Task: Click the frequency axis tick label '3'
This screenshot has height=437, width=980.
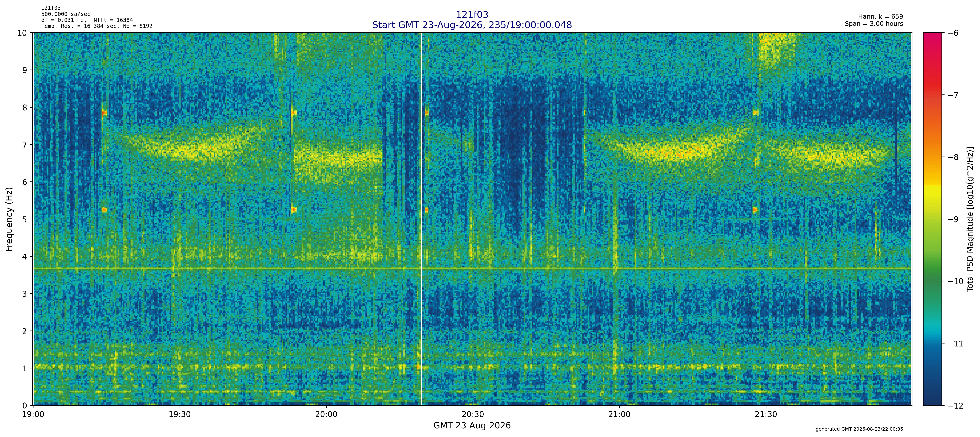Action: tap(25, 294)
